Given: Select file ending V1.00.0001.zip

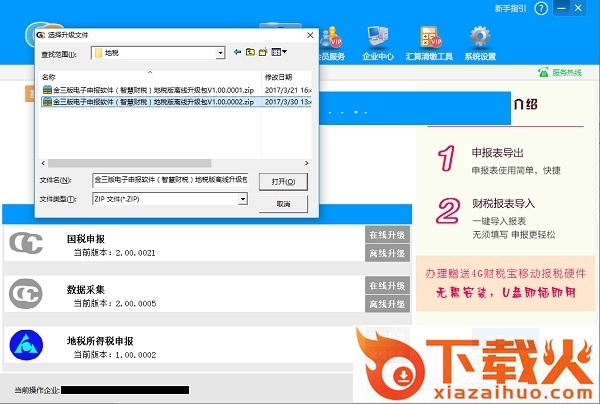Looking at the screenshot, I should point(148,90).
